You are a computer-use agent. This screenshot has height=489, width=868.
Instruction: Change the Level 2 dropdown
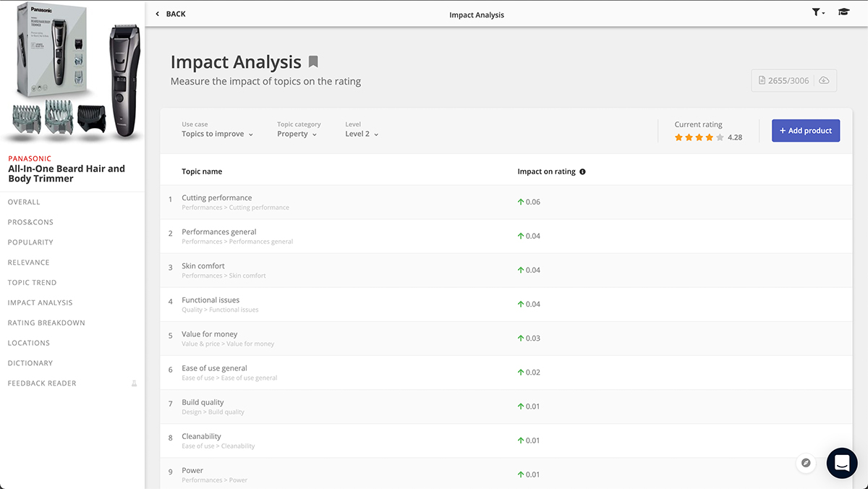pyautogui.click(x=362, y=134)
